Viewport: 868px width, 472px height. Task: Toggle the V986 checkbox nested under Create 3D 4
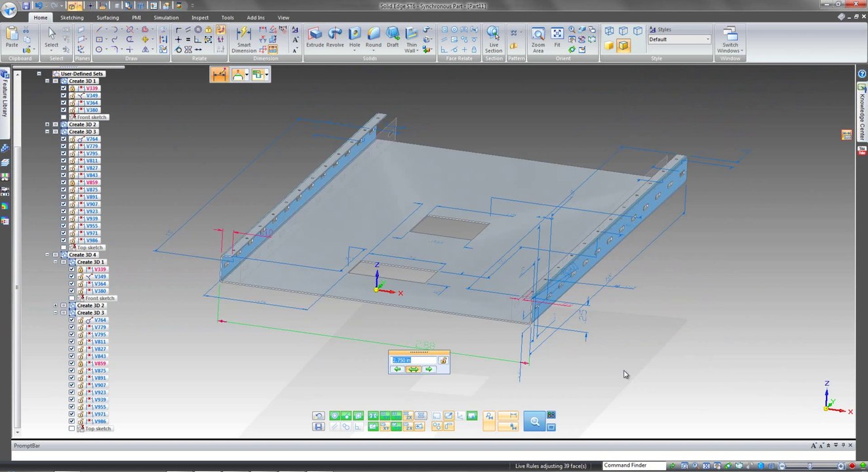coord(72,422)
